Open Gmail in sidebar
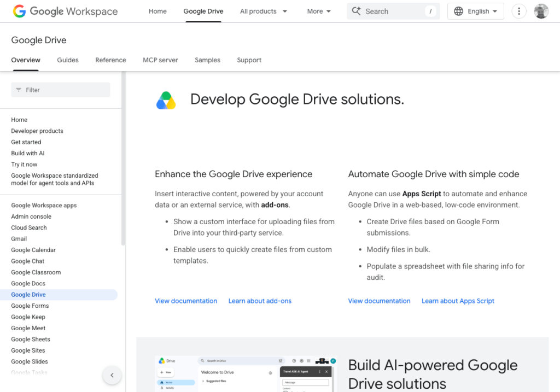The image size is (560, 392). click(19, 238)
